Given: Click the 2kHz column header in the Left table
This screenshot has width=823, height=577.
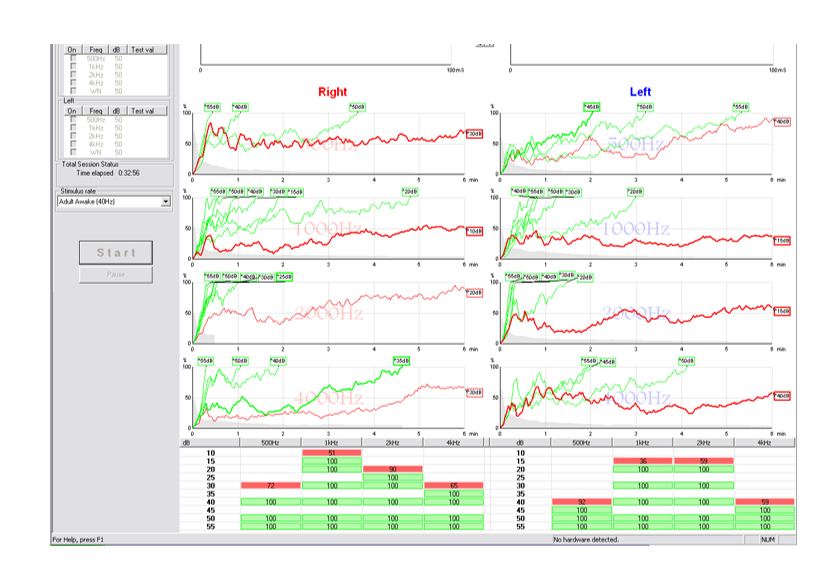Looking at the screenshot, I should (703, 443).
